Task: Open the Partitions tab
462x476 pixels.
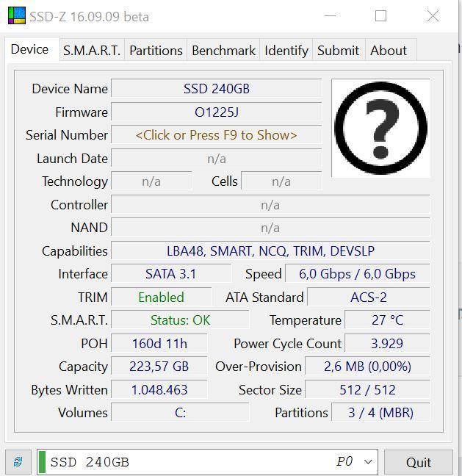Action: (x=156, y=50)
